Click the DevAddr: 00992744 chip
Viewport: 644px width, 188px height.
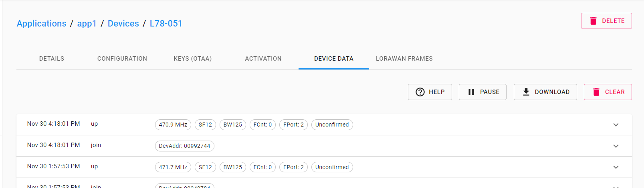tap(185, 146)
